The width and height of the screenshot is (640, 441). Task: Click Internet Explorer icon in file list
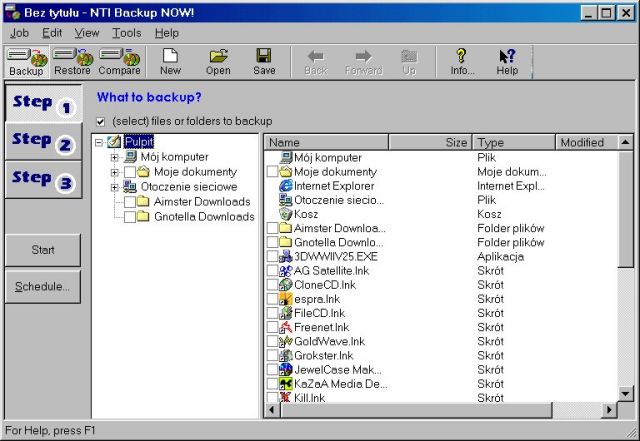(286, 186)
